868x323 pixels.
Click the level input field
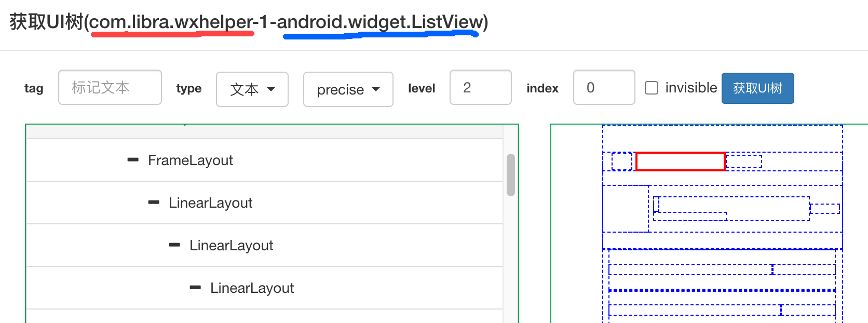[x=480, y=87]
